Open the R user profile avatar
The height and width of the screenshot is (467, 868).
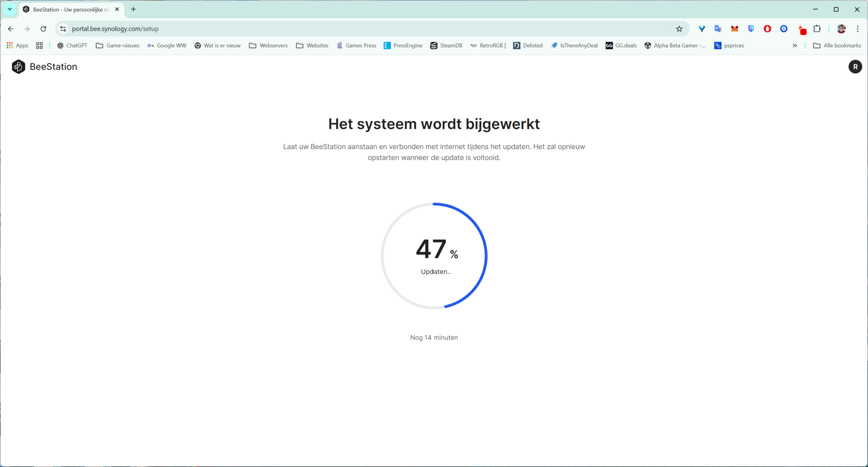(x=855, y=67)
